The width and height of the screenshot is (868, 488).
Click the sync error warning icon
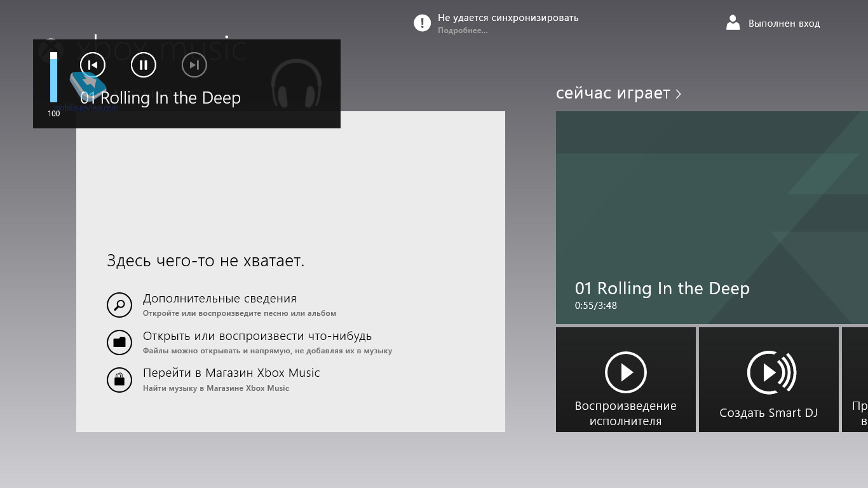point(423,23)
